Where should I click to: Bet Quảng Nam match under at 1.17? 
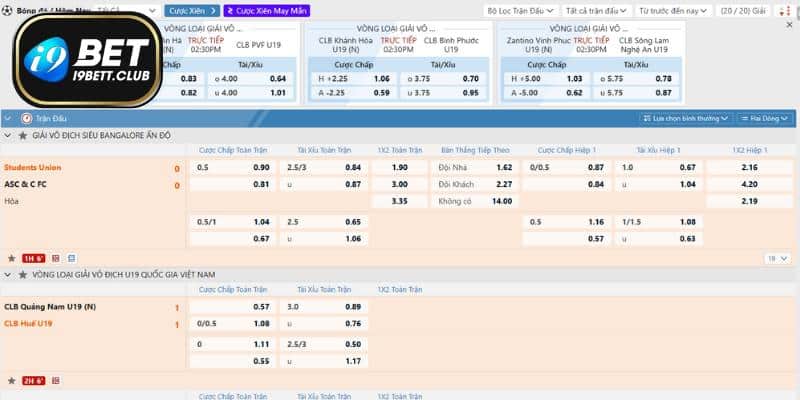324,361
